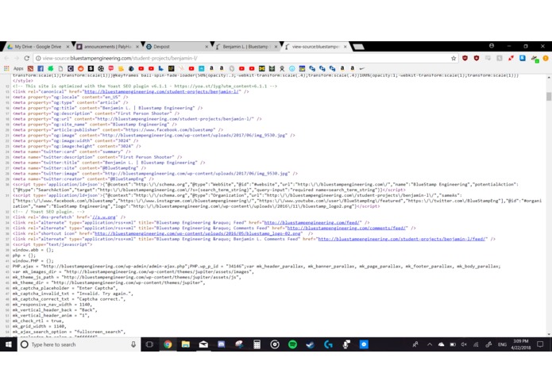This screenshot has width=552, height=392.
Task: Open the canonical benjamin-l link in source
Action: 161,91
